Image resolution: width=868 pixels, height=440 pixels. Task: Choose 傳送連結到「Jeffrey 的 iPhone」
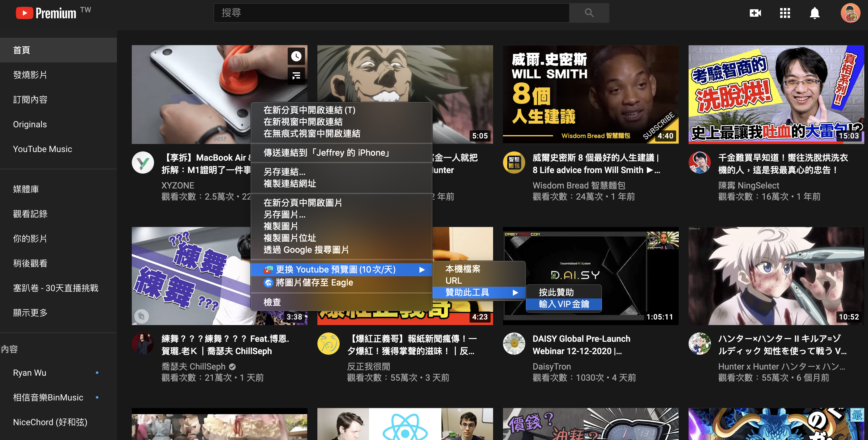coord(341,153)
